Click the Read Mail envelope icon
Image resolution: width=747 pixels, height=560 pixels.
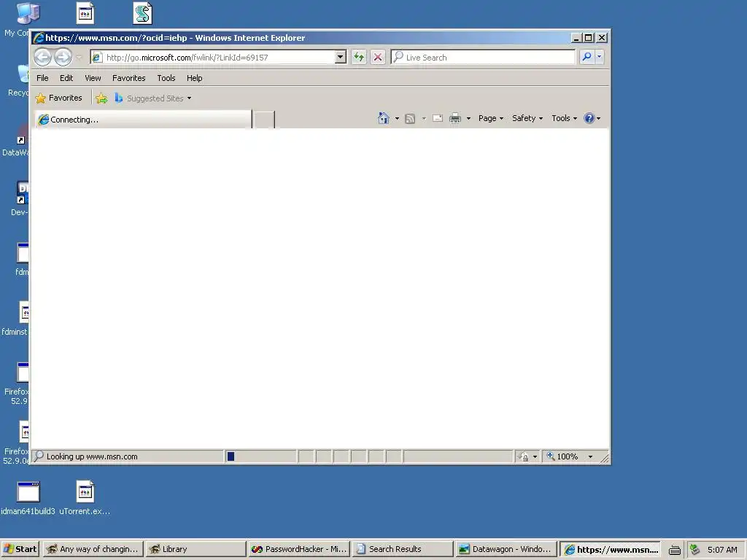coord(438,118)
